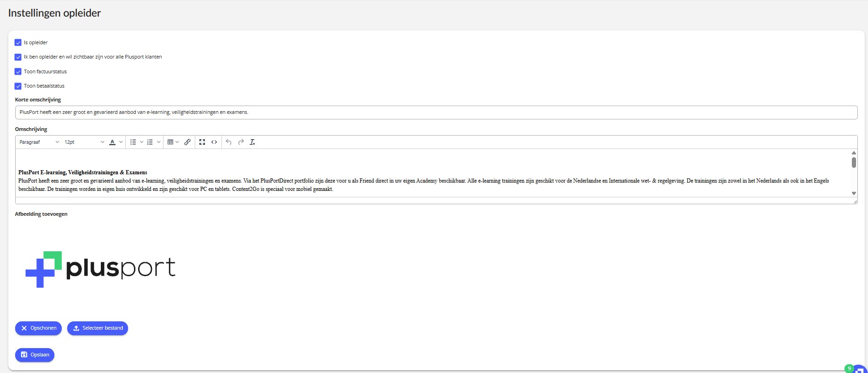Toggle the 'Toon factuurstatus' checkbox
The image size is (868, 373).
pyautogui.click(x=18, y=71)
